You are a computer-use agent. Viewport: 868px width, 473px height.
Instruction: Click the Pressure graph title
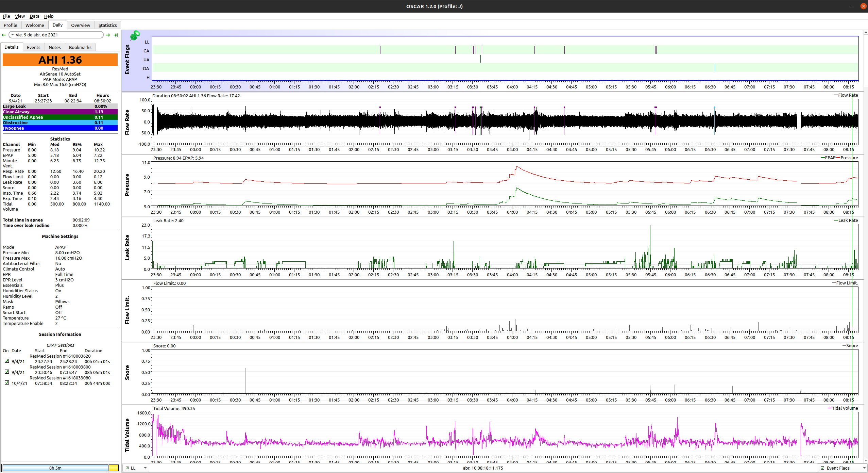click(127, 185)
